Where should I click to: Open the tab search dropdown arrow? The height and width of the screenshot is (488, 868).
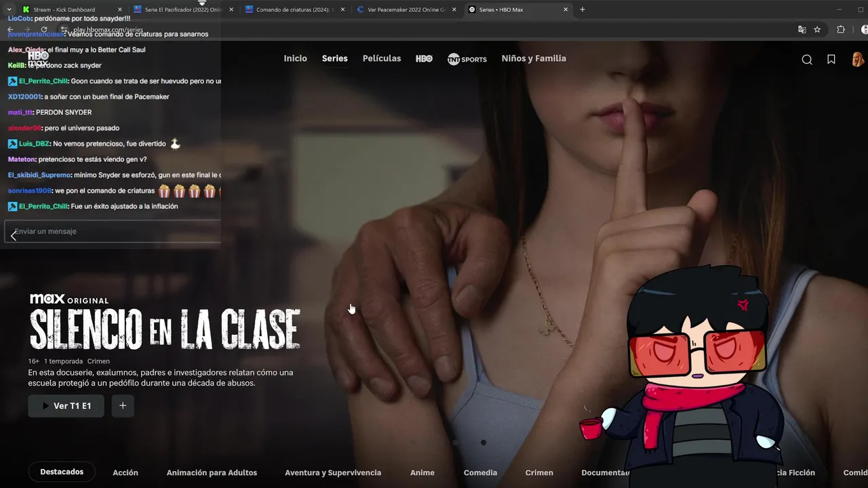click(x=9, y=9)
